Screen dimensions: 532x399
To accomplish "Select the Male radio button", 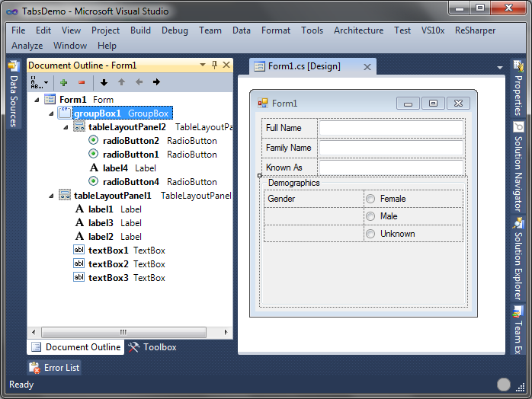I will coord(370,216).
